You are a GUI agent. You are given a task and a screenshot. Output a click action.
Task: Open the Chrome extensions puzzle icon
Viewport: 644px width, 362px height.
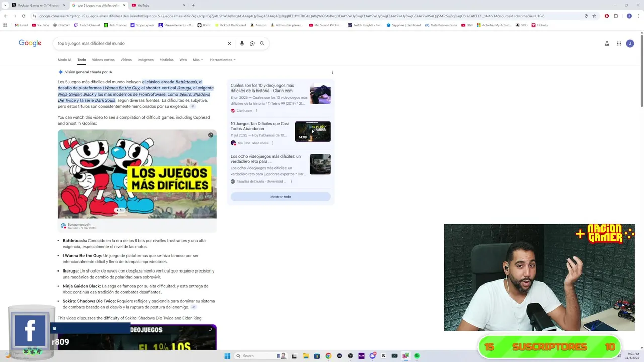pos(616,16)
